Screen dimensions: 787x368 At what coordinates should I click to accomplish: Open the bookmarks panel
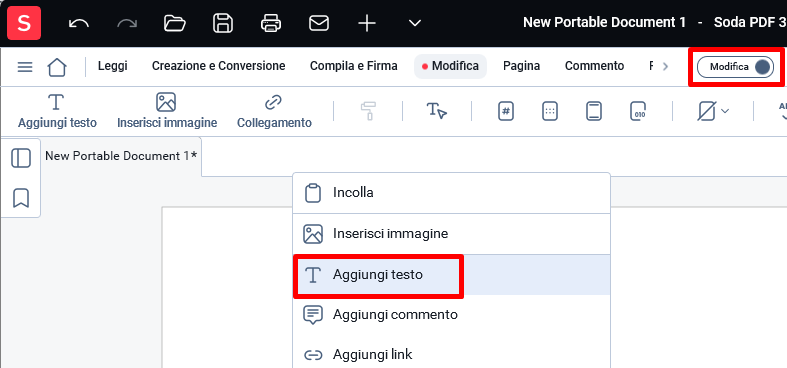(21, 198)
